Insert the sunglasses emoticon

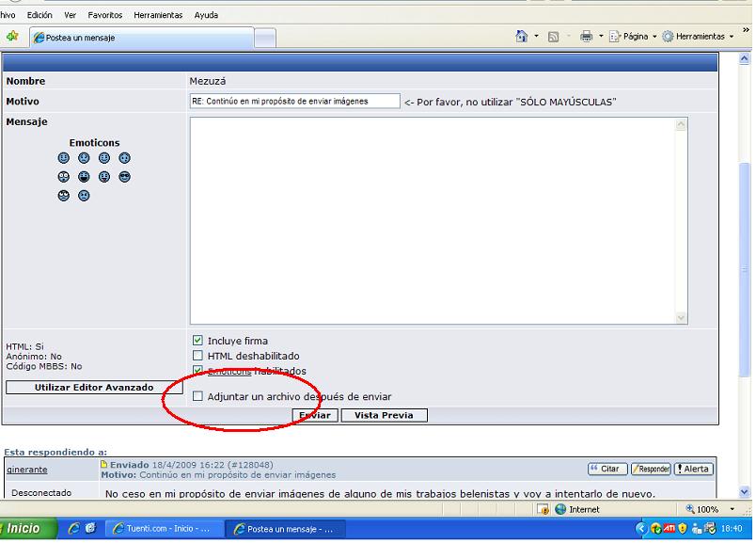click(x=124, y=177)
